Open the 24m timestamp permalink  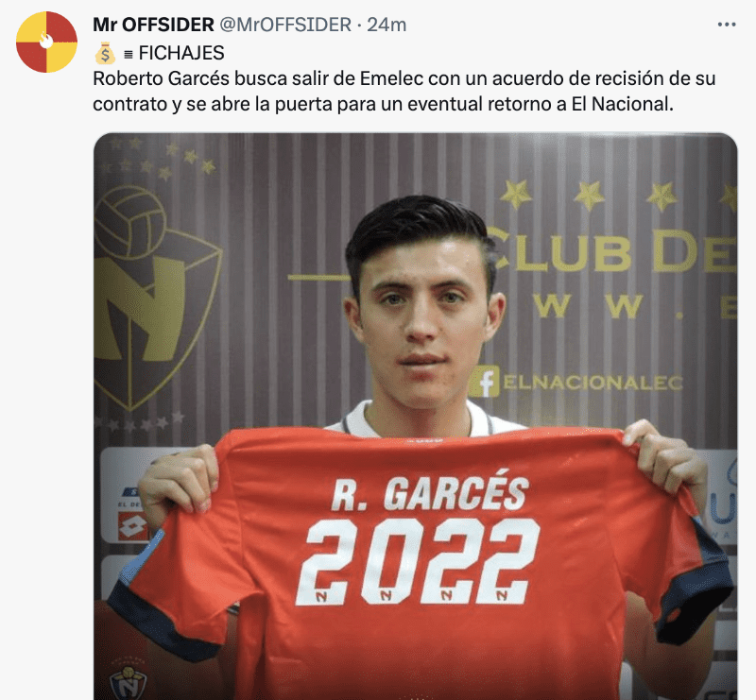[x=387, y=25]
